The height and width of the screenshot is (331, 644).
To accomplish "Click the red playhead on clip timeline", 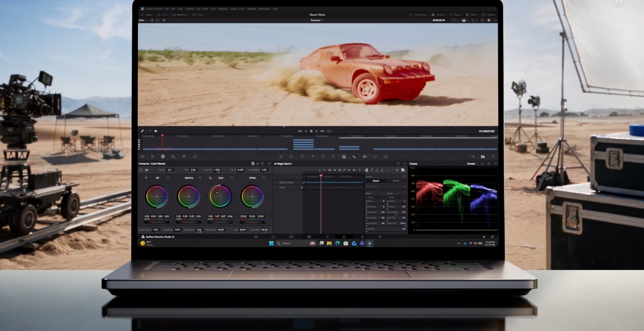I will pyautogui.click(x=162, y=136).
